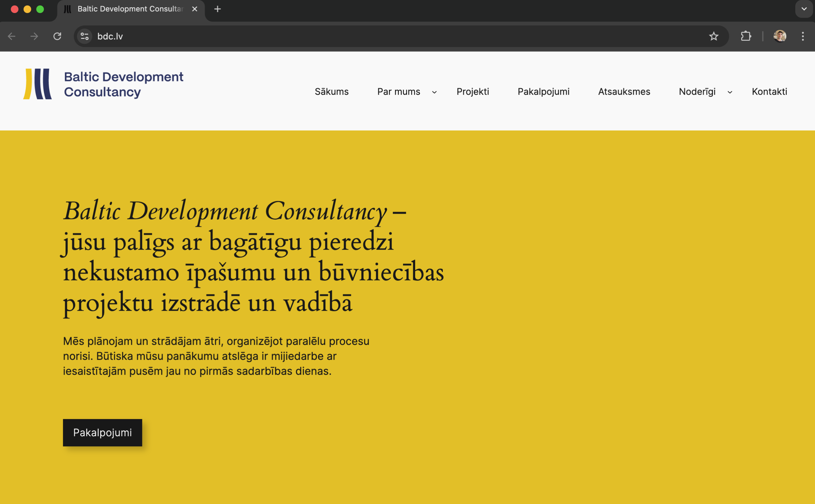Go back to previous page

[12, 36]
